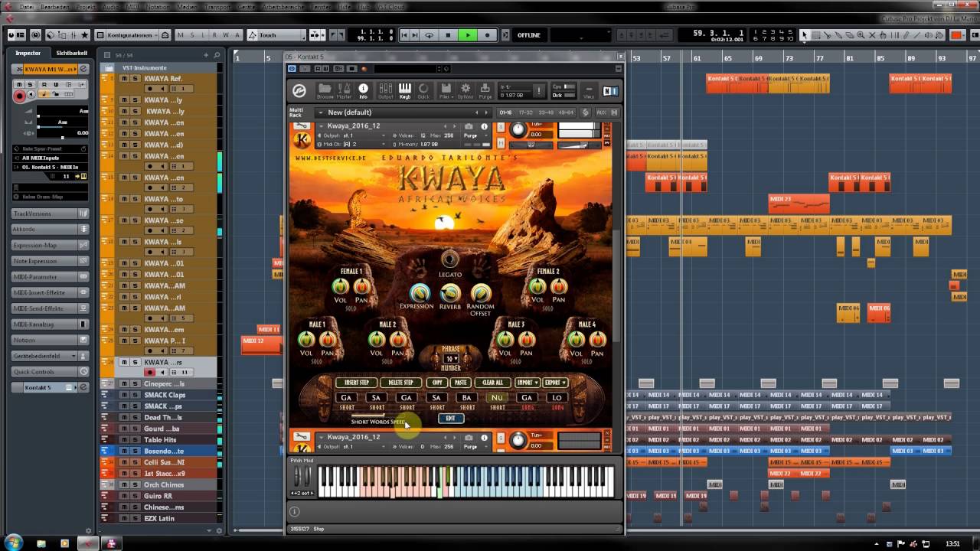Viewport: 980px width, 551px height.
Task: Click the PASTE button in Kwaya
Action: (460, 382)
